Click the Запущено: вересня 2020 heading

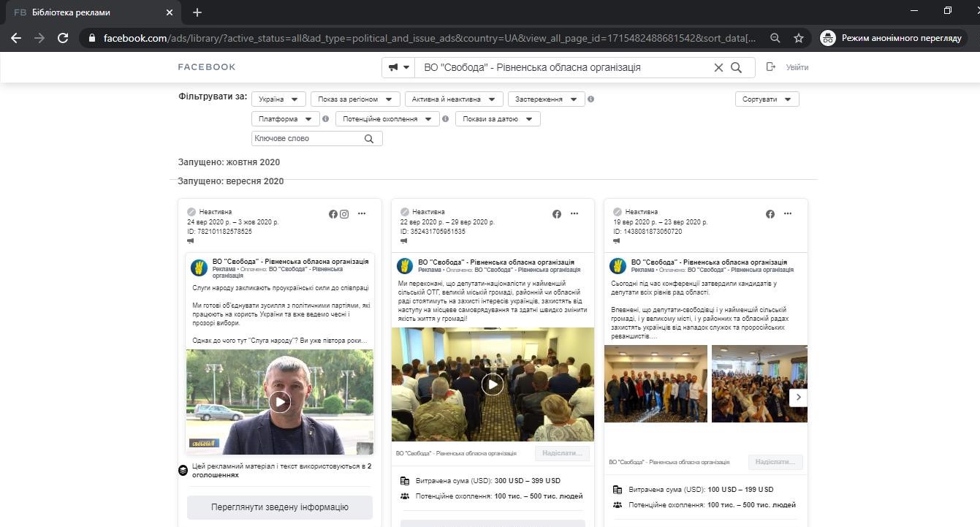pos(231,181)
